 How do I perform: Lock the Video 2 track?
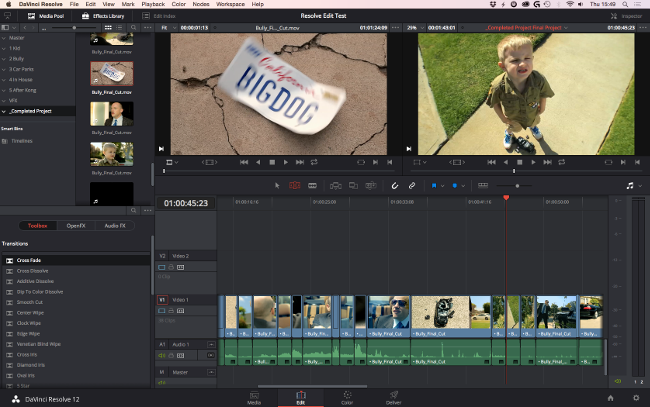(171, 267)
